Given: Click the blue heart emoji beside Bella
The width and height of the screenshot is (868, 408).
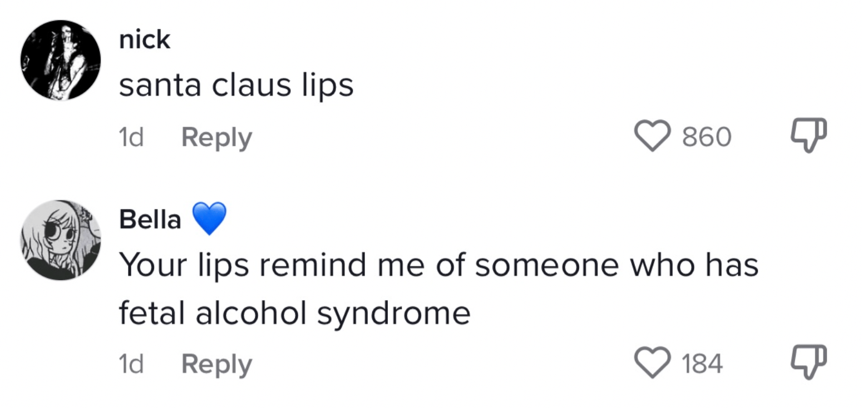Looking at the screenshot, I should click(x=209, y=219).
